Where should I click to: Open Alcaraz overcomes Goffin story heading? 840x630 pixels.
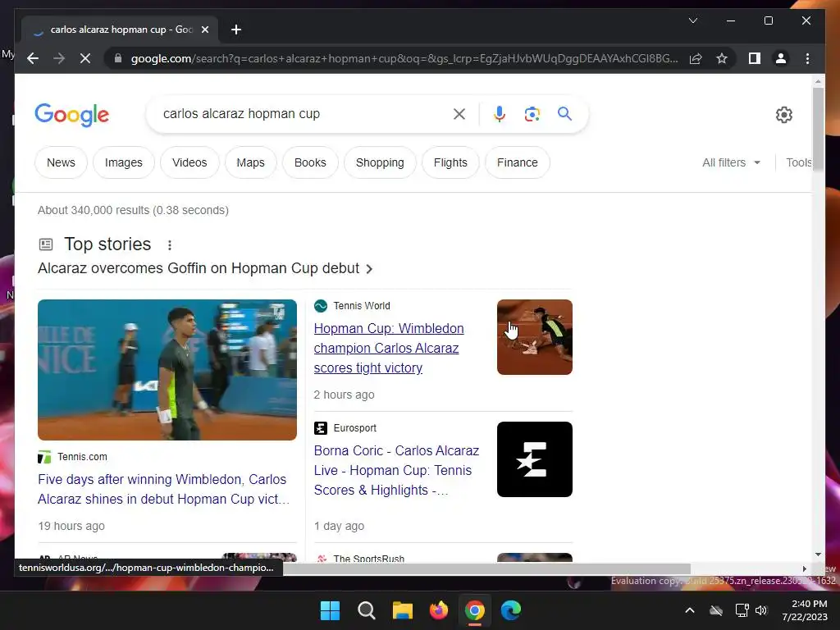coord(205,268)
